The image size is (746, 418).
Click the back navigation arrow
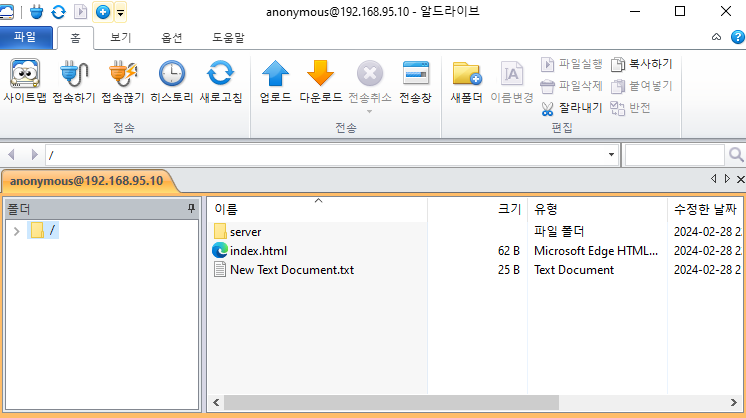[12, 155]
